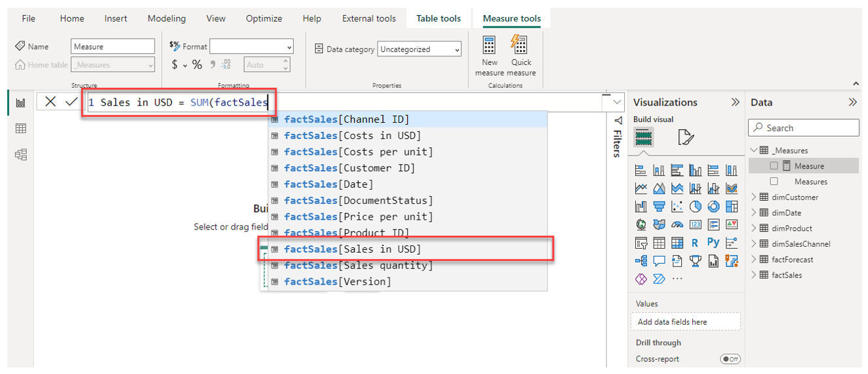Tick the Measures checkbox under _Measures

(x=774, y=181)
